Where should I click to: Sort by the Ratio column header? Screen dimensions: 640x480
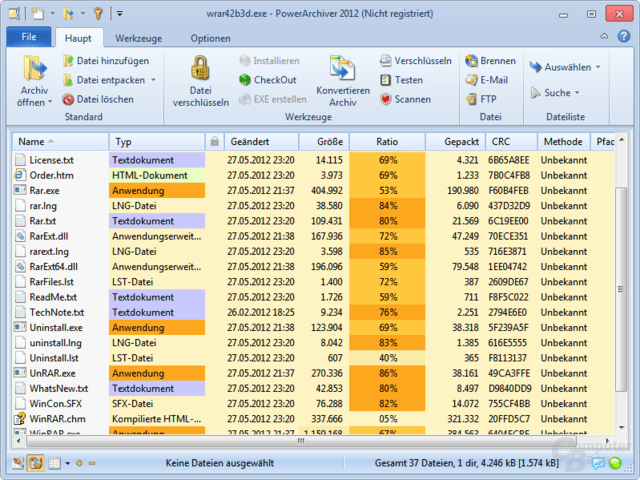[x=387, y=142]
